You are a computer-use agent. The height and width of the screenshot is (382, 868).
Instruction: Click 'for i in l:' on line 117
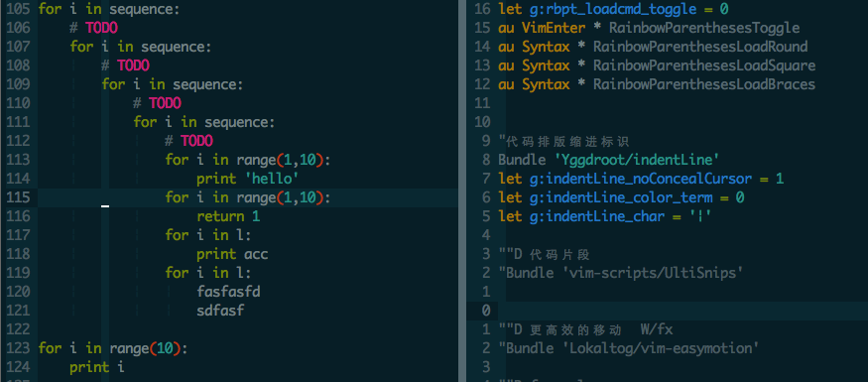click(x=208, y=235)
